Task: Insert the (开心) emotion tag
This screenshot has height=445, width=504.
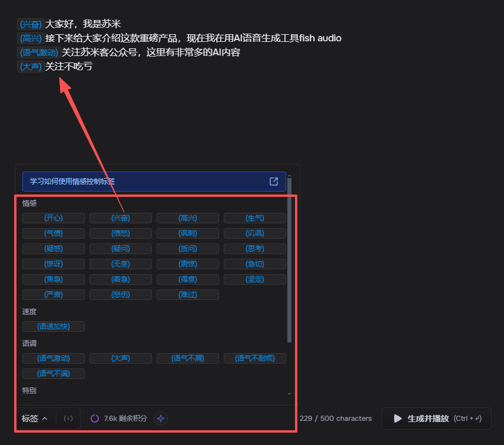Action: [x=54, y=218]
